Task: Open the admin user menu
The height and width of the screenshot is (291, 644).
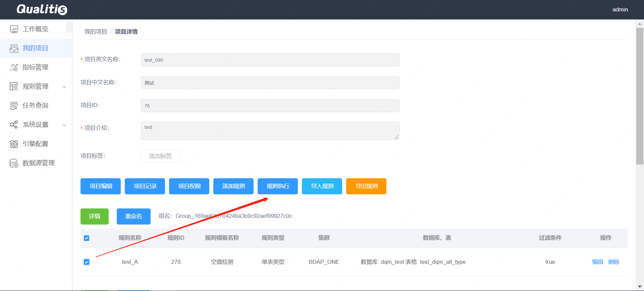Action: [620, 9]
